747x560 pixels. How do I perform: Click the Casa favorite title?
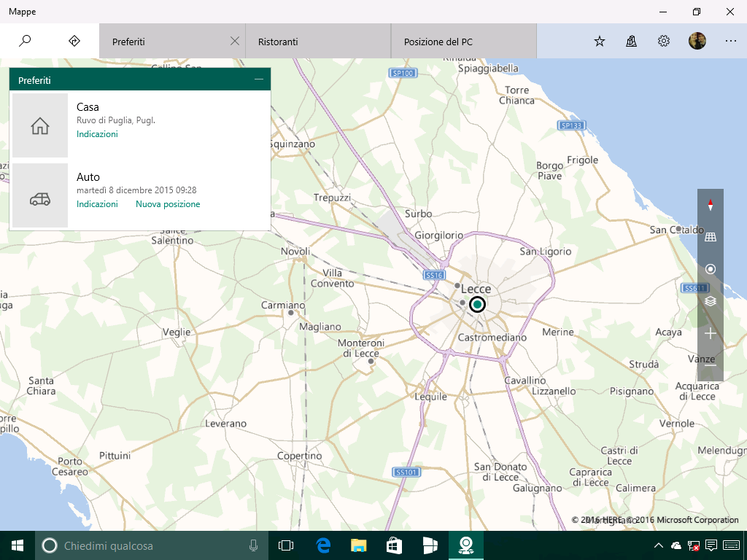(88, 107)
